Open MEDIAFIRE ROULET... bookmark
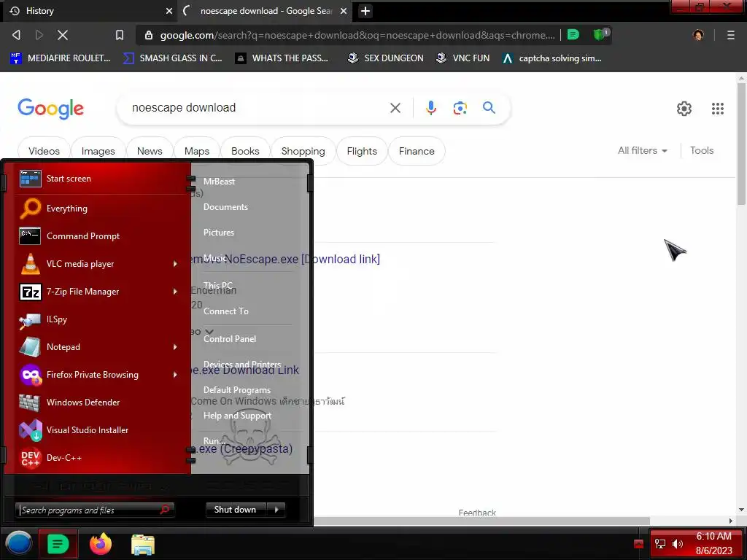Viewport: 747px width, 560px height. pyautogui.click(x=60, y=58)
